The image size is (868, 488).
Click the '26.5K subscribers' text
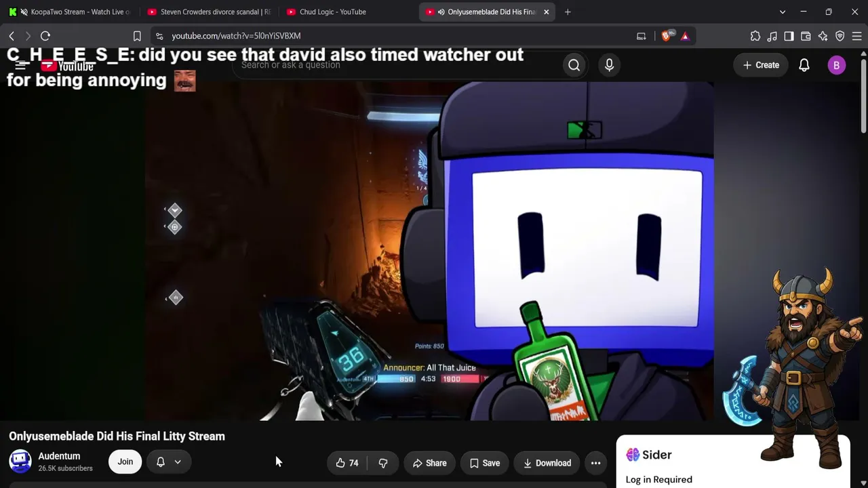click(65, 468)
